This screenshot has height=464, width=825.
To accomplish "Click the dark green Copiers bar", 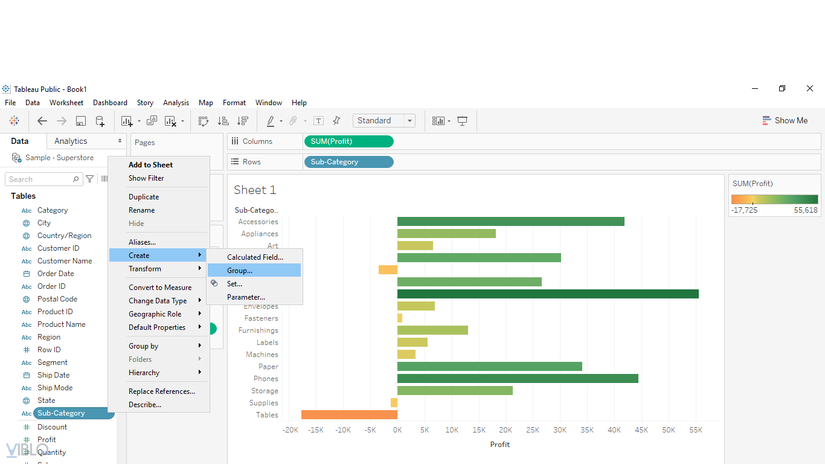I will pos(548,294).
